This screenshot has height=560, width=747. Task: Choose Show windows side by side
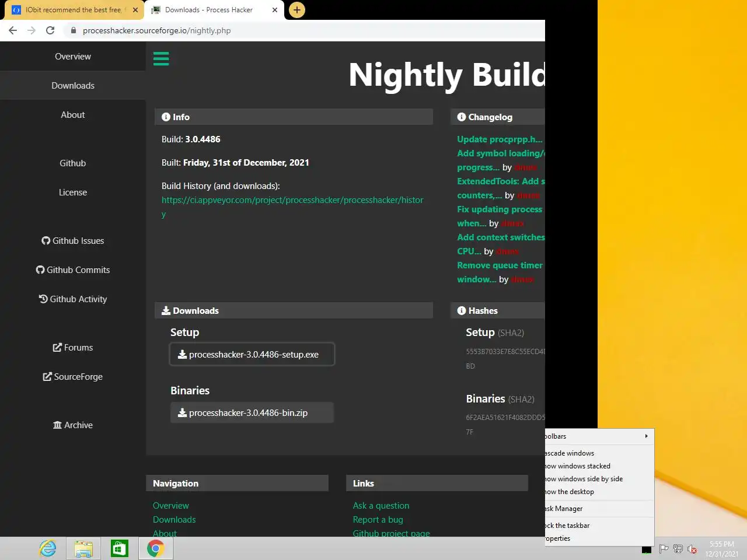pos(599,479)
